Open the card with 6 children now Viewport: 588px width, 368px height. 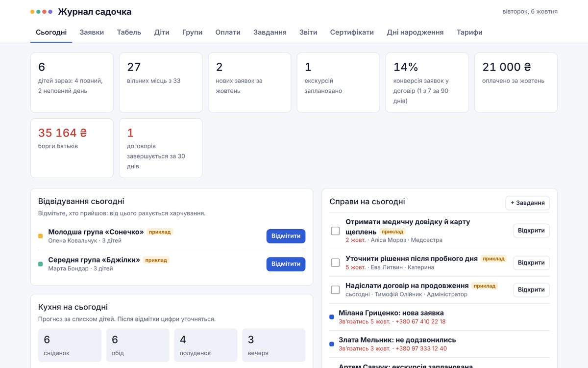click(x=72, y=82)
